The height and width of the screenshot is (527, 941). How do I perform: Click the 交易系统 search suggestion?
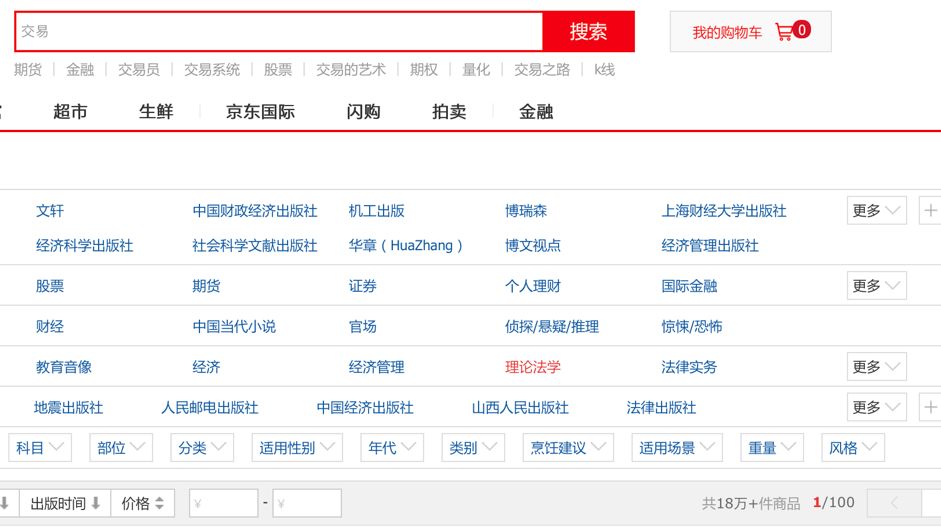point(212,70)
